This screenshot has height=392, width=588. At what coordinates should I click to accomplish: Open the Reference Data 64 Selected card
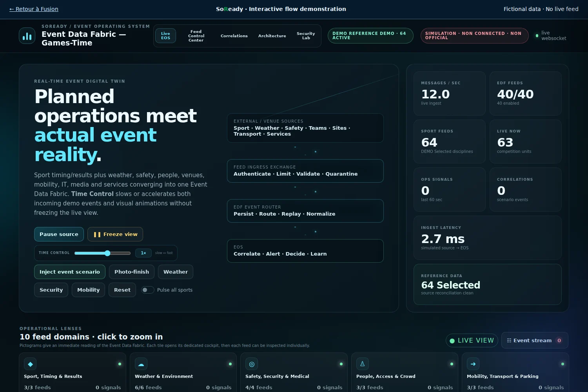tap(488, 285)
